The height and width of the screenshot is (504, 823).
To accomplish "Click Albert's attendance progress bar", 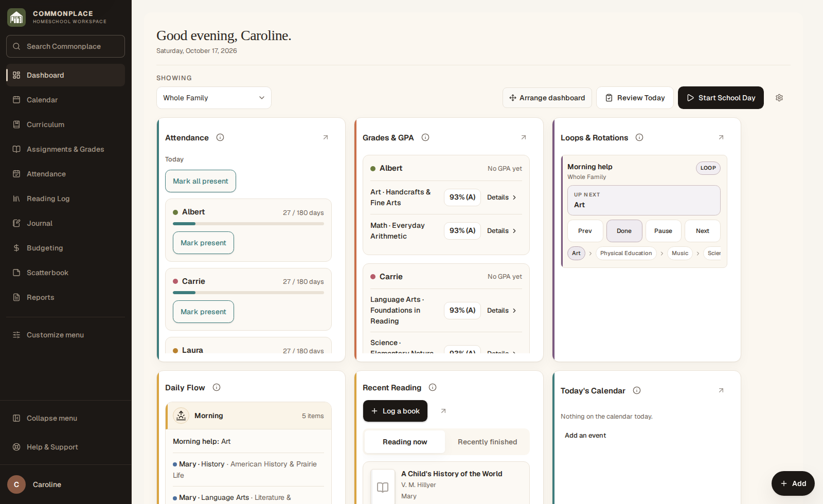I will click(x=248, y=224).
